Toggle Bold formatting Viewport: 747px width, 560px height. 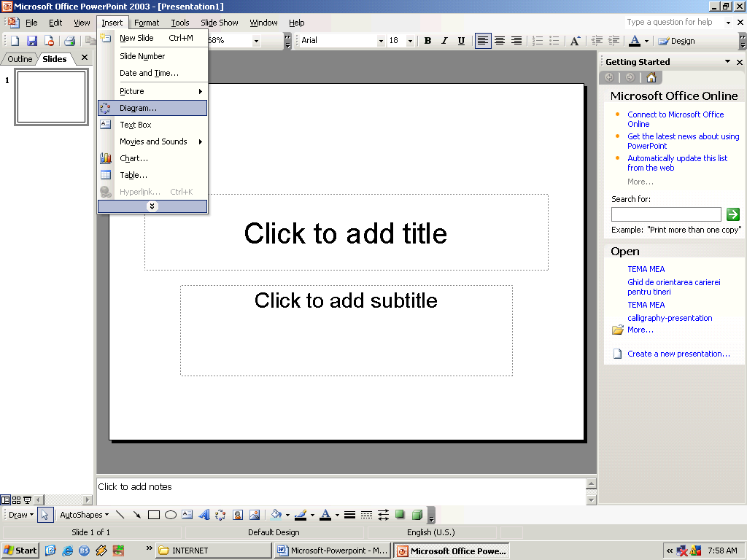click(x=427, y=41)
